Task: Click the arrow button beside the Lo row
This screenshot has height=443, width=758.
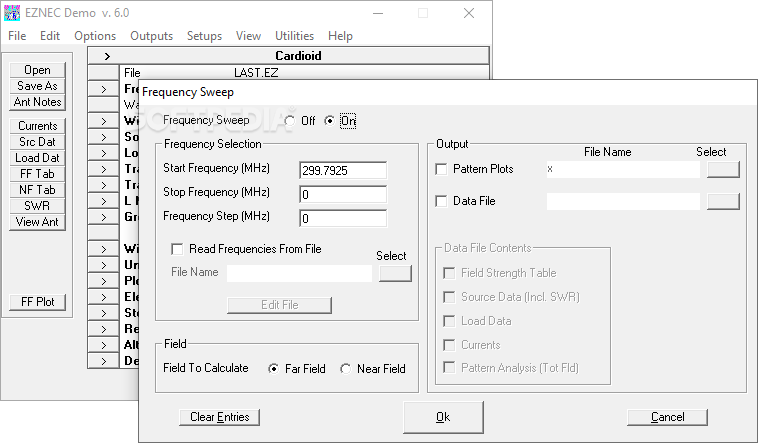Action: 103,153
